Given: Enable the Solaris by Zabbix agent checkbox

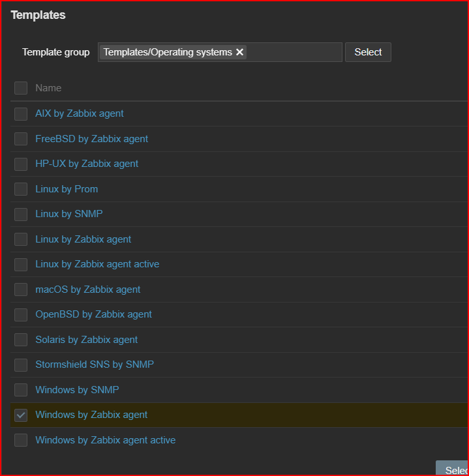Looking at the screenshot, I should 21,340.
